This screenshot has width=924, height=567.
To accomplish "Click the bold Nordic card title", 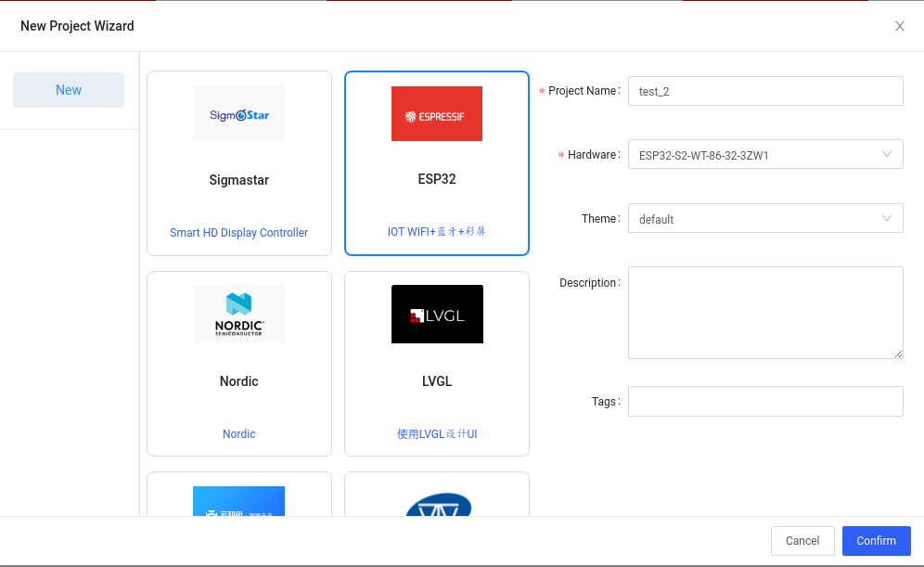I will [x=238, y=381].
